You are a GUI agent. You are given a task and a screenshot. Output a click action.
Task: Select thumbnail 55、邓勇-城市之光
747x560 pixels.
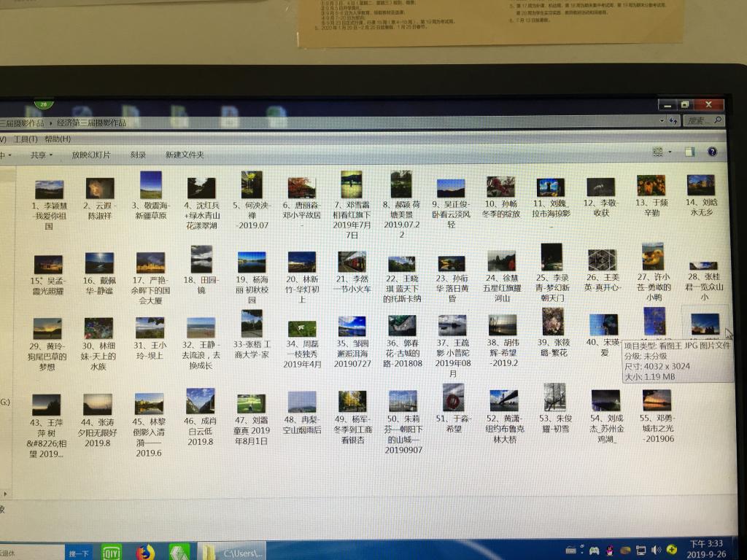[x=657, y=400]
